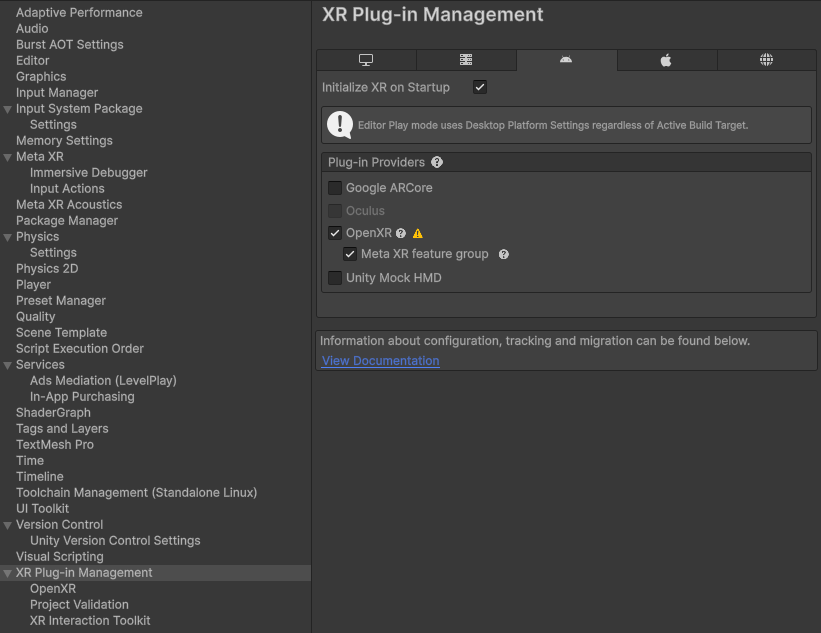Open the View Documentation link
This screenshot has width=821, height=633.
coord(381,361)
